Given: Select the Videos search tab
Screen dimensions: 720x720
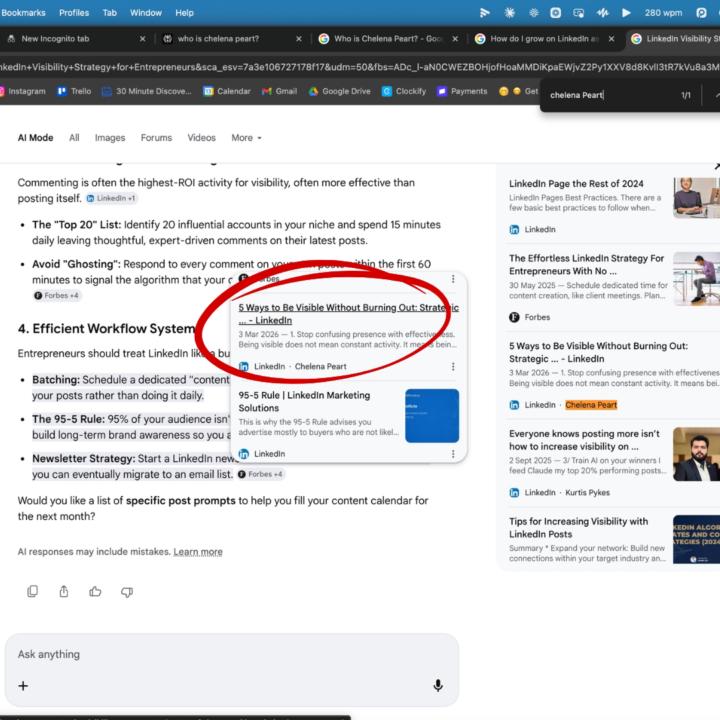Looking at the screenshot, I should point(201,138).
